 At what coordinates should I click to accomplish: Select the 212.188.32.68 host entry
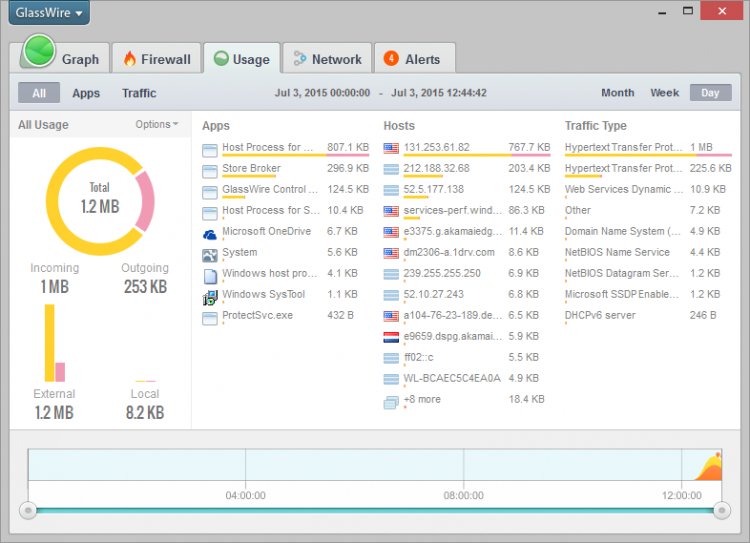pyautogui.click(x=467, y=169)
